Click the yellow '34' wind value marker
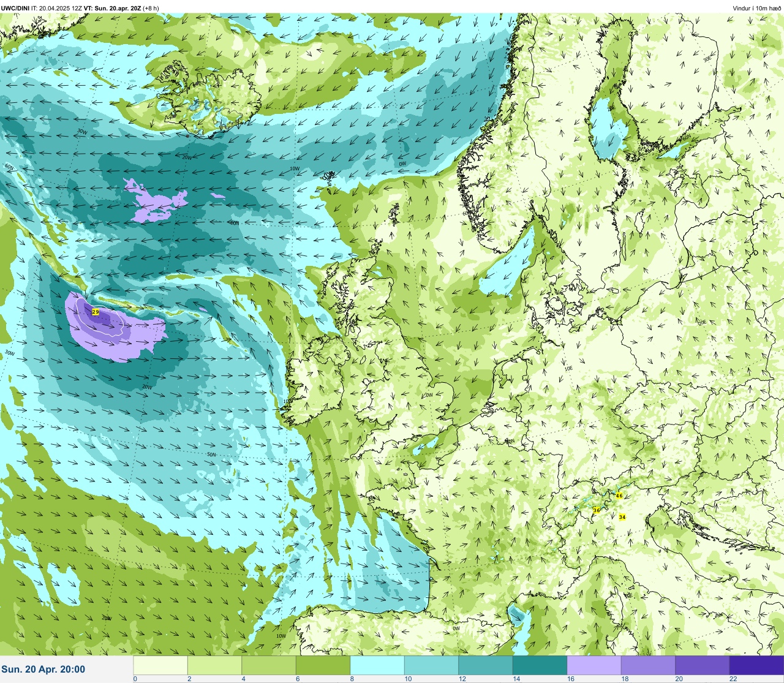 coord(622,517)
